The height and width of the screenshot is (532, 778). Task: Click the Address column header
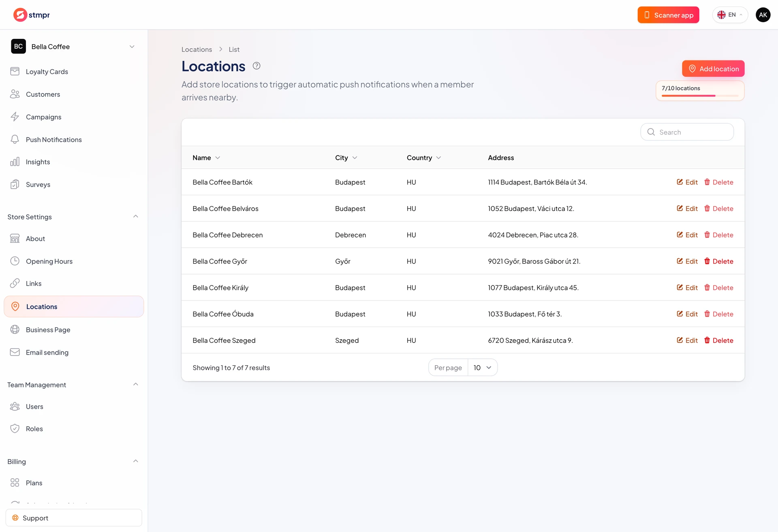click(x=501, y=157)
